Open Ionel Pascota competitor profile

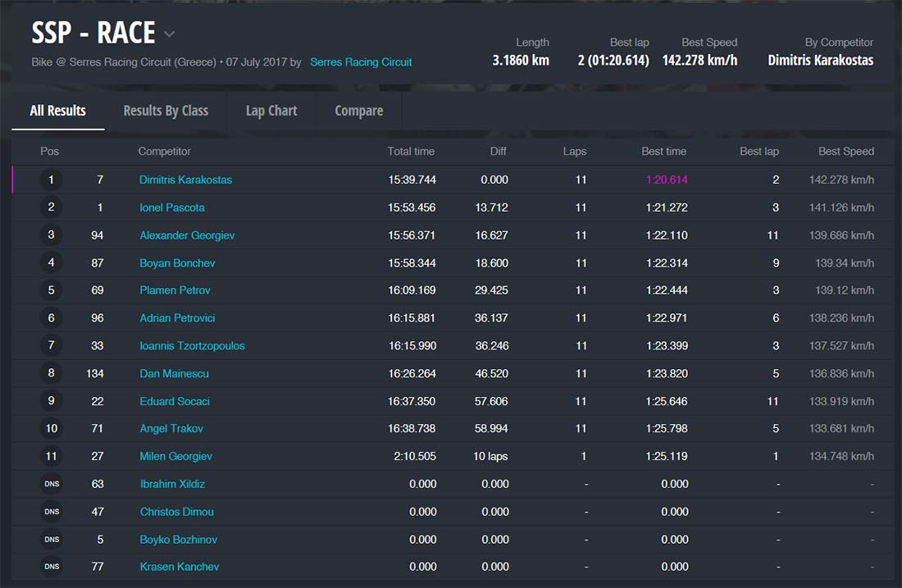[x=172, y=207]
